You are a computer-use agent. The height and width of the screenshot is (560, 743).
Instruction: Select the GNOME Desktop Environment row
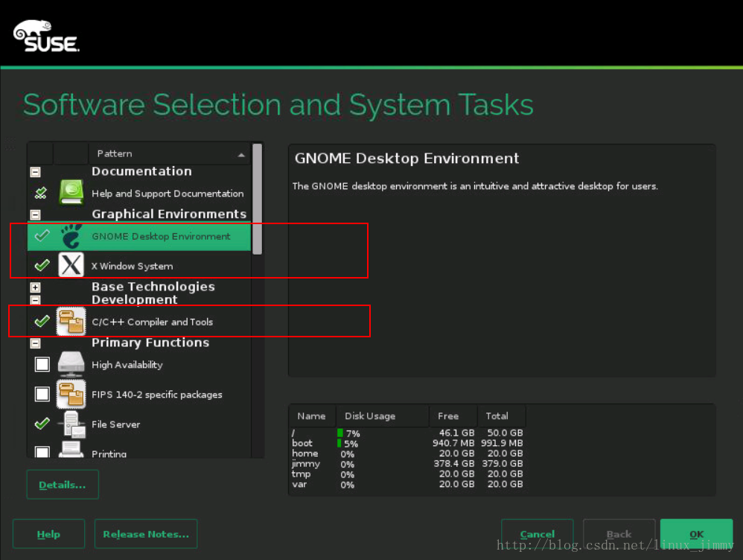[x=139, y=236]
